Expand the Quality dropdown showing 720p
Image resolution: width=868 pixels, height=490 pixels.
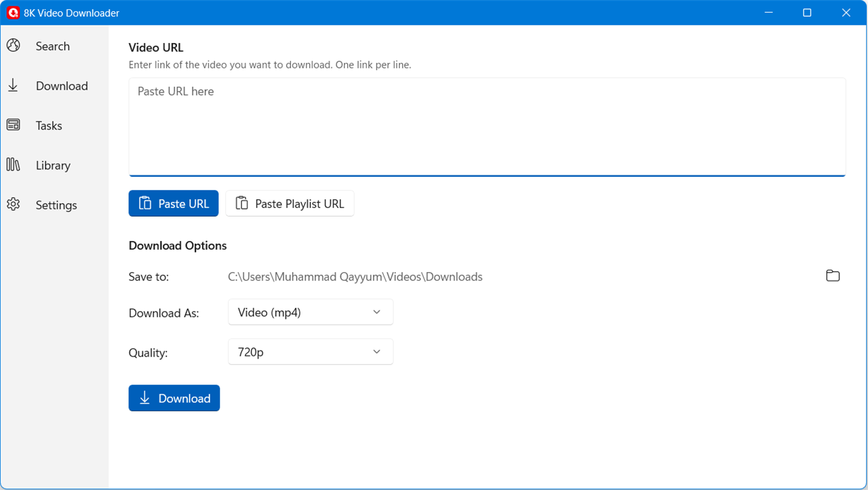(x=310, y=352)
